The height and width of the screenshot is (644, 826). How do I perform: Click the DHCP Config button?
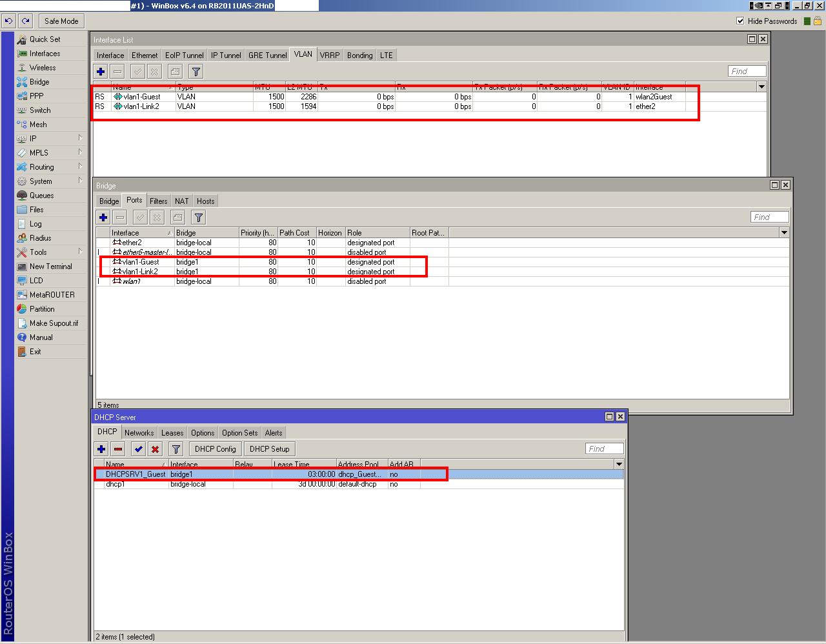pyautogui.click(x=216, y=449)
